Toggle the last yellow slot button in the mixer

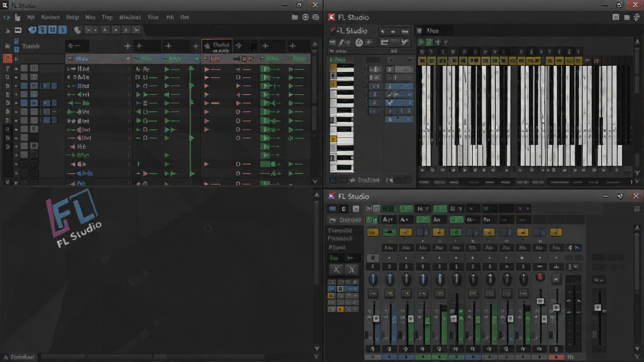tap(556, 233)
